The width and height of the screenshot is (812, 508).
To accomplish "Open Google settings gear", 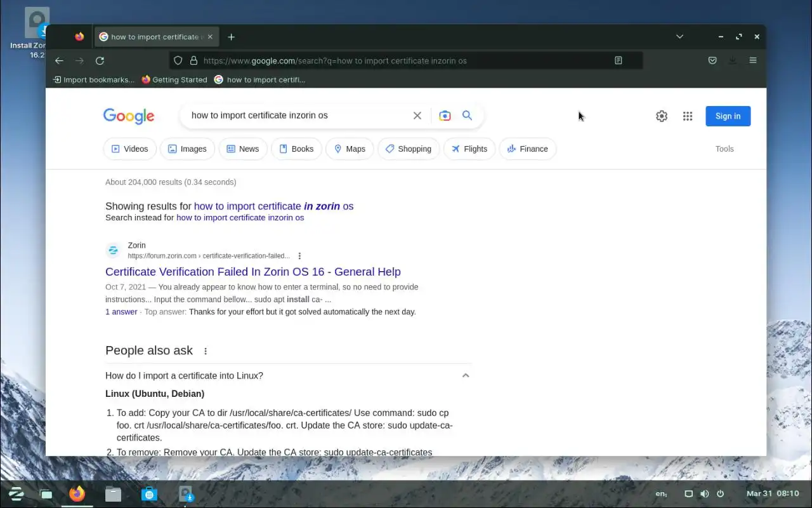I will [662, 116].
